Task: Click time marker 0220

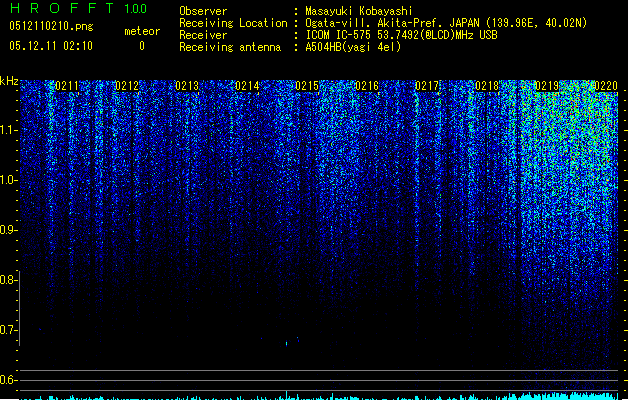Action: pos(606,86)
